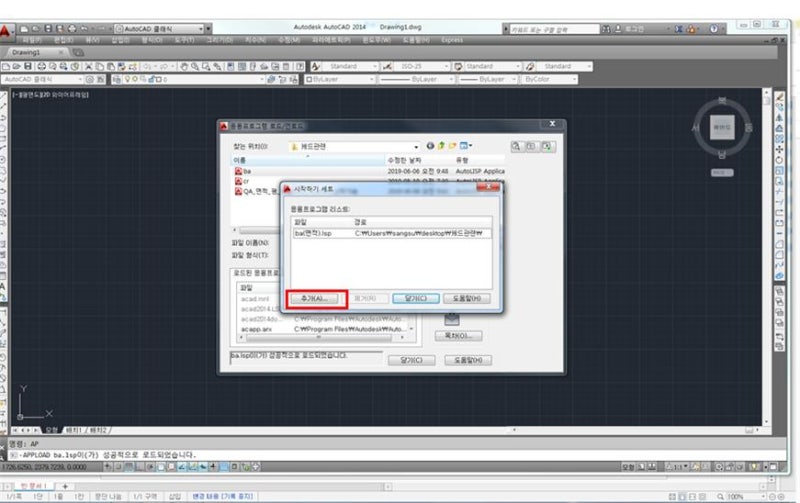This screenshot has height=503, width=800.
Task: Open the views menu icon in file dialog
Action: click(465, 146)
